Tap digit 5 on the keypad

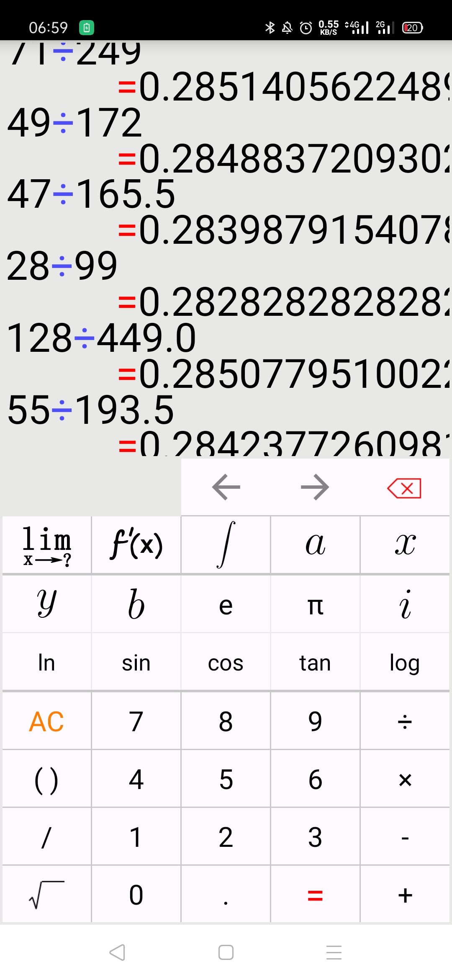click(x=226, y=779)
